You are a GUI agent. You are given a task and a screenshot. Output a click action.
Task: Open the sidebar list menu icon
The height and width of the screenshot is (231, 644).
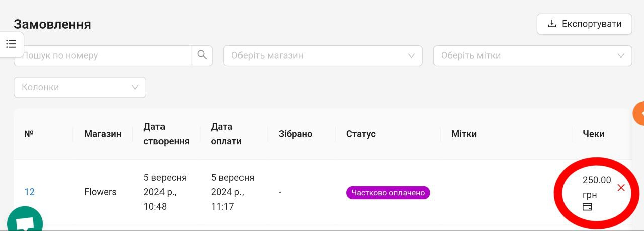[x=11, y=44]
